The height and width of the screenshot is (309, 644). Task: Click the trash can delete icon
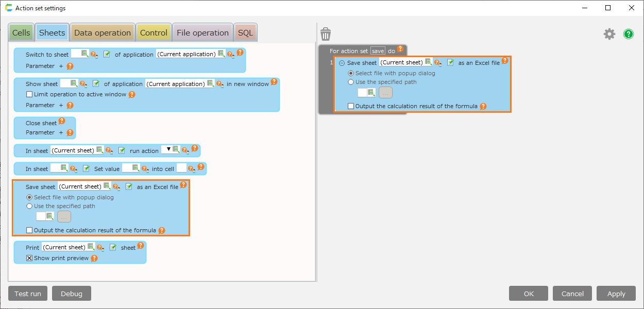(x=325, y=35)
